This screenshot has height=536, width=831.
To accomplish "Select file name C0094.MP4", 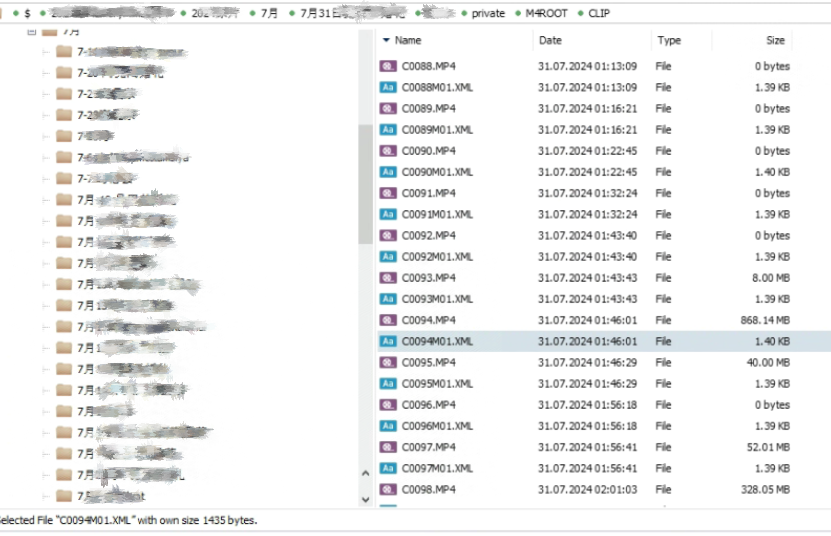I will 428,321.
